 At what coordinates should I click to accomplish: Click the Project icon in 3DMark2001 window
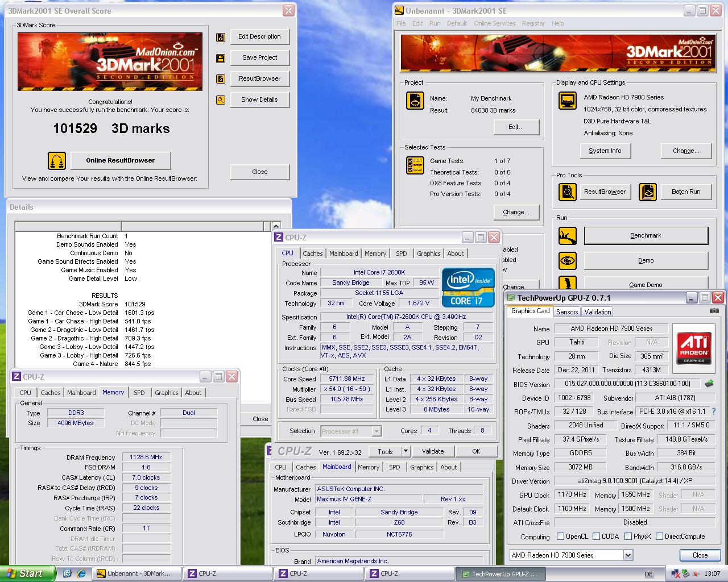415,101
